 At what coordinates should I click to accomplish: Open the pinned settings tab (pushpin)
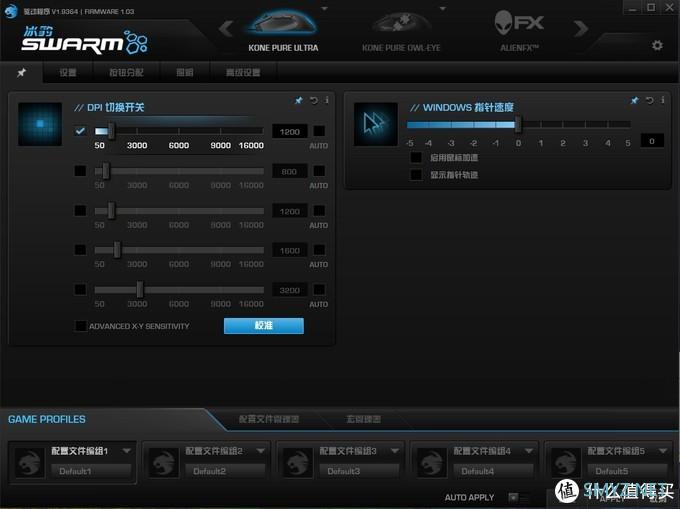pos(21,72)
